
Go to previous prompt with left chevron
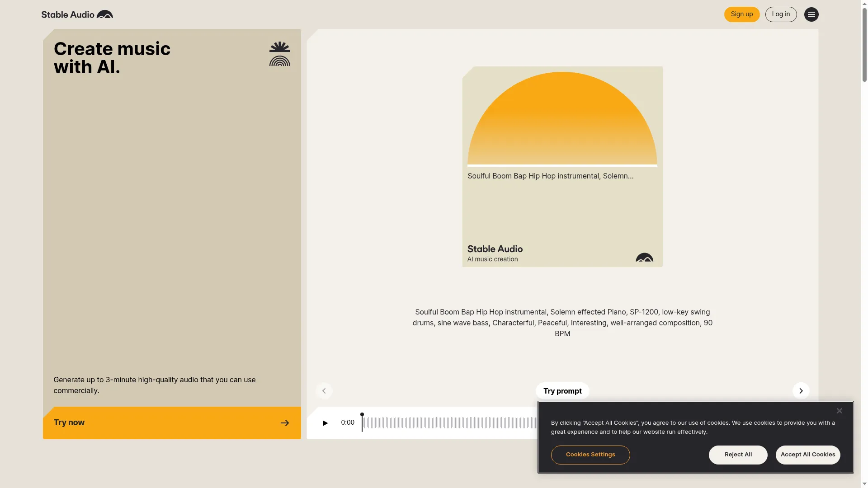(324, 391)
